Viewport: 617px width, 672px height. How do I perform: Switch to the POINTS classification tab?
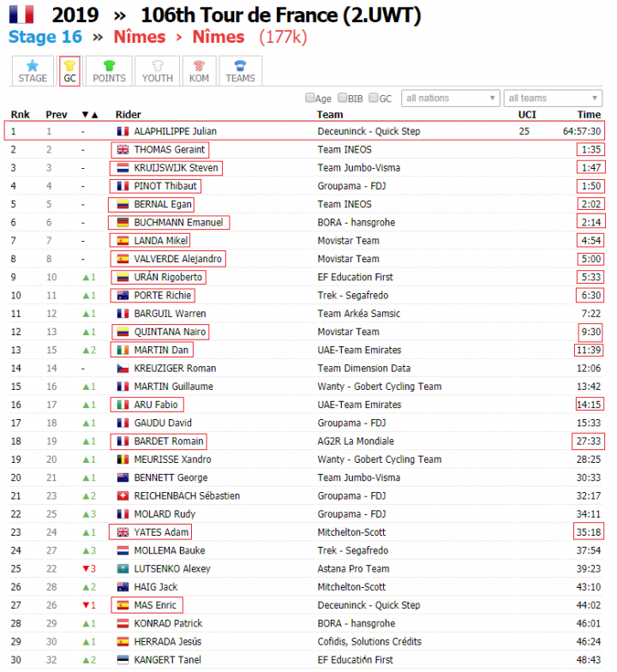pyautogui.click(x=110, y=71)
